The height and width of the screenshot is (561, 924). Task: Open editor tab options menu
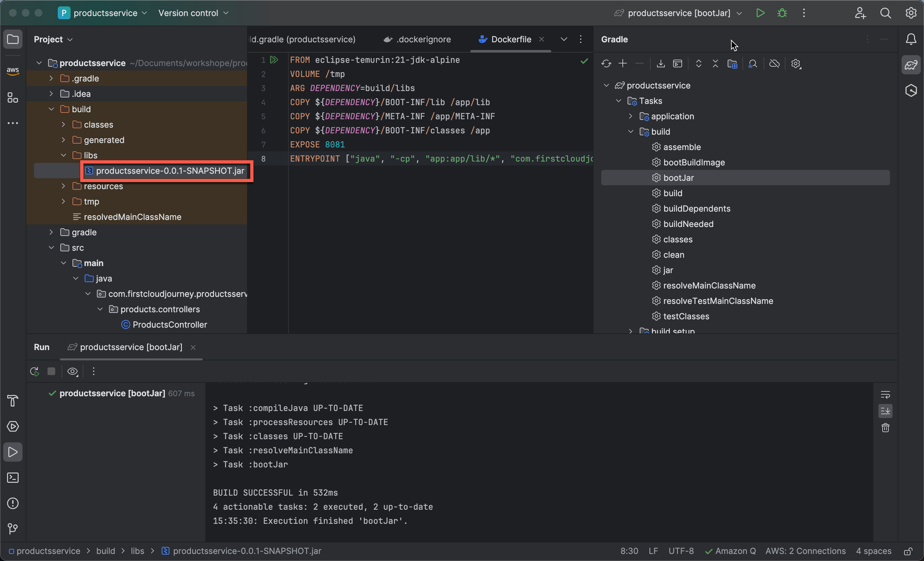(x=580, y=39)
